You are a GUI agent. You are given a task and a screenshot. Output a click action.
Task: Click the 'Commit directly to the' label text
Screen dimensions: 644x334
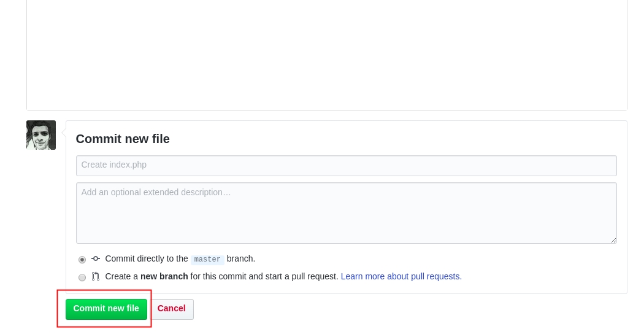(147, 258)
